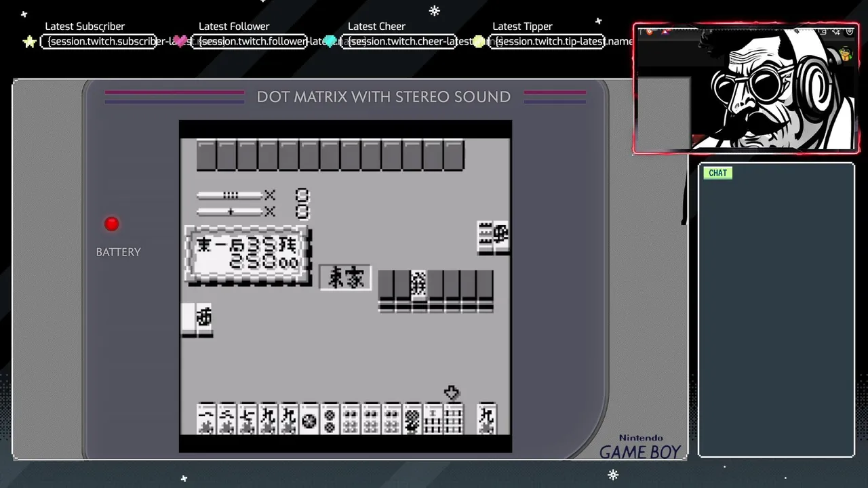Inspect the face-up dora indicator tile

419,285
